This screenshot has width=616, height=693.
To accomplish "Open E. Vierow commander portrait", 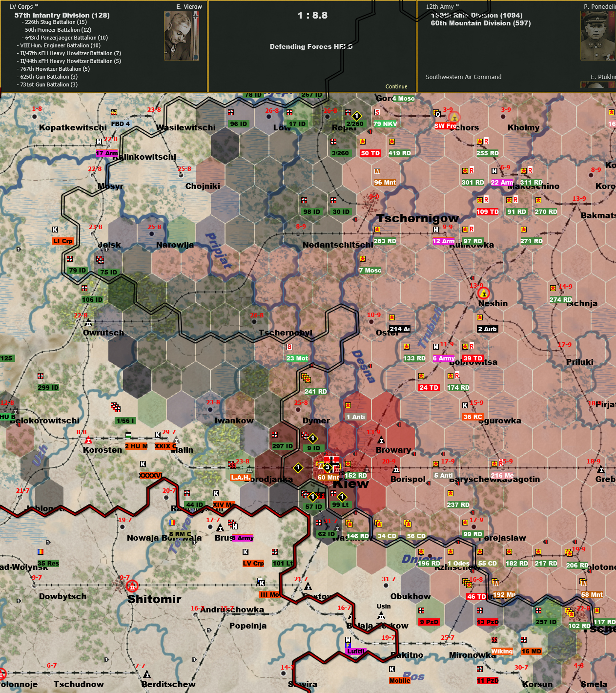I will 182,36.
